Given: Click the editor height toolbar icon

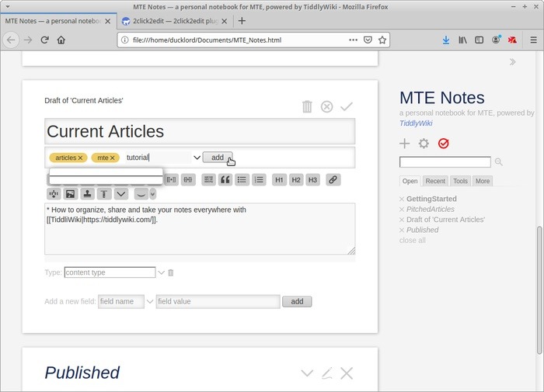Looking at the screenshot, I should (104, 194).
